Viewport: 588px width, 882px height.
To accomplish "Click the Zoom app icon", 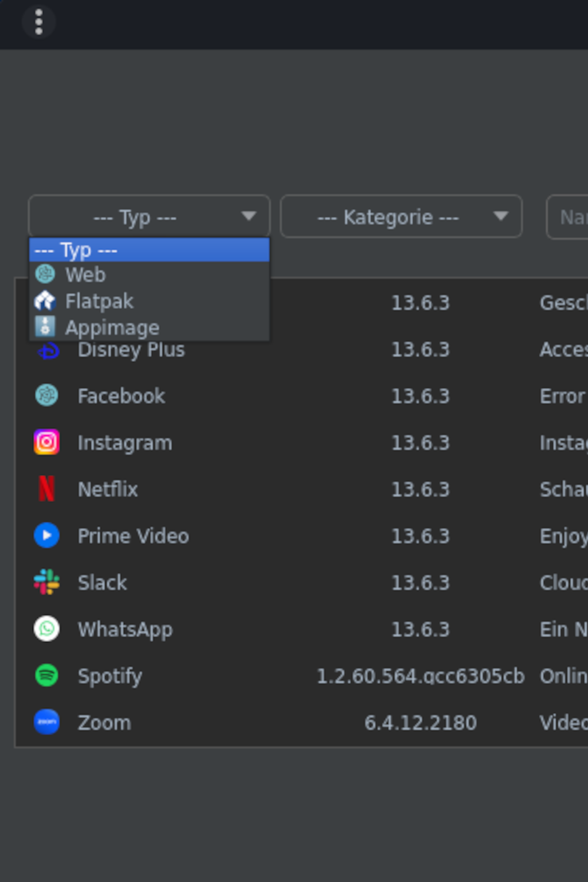I will pos(46,722).
